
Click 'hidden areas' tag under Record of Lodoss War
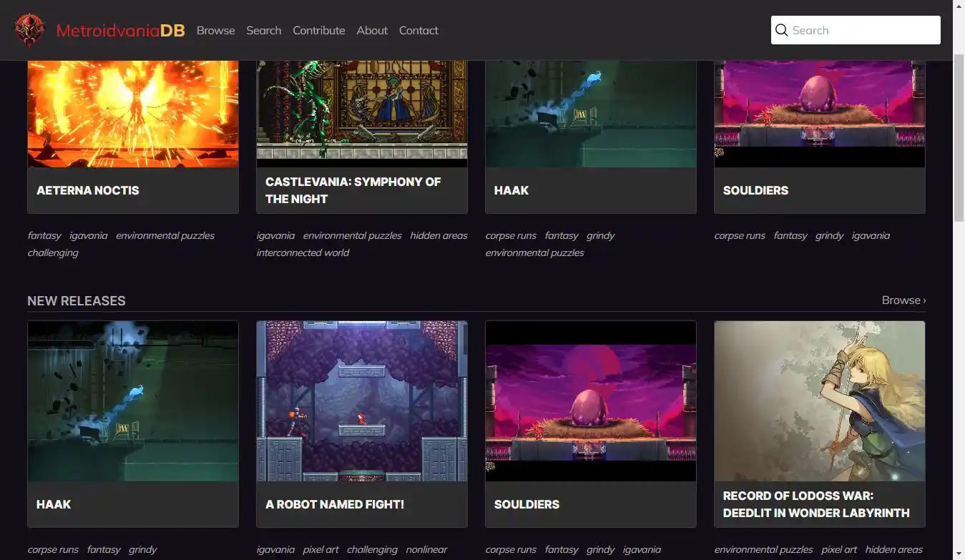[x=894, y=549]
